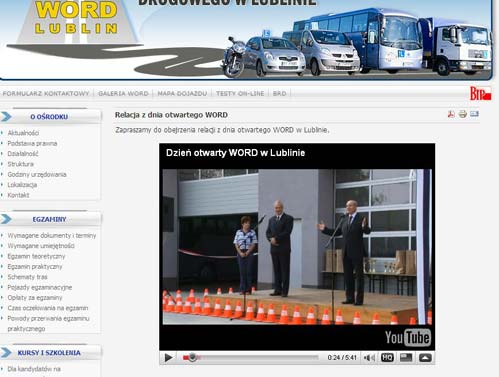Click the vehicles banner image
499x377 pixels.
coord(357,42)
